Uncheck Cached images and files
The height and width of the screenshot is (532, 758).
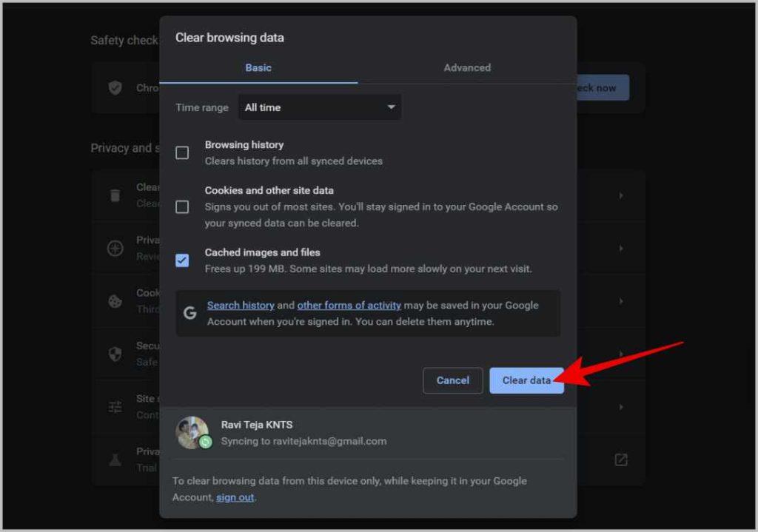pos(182,260)
